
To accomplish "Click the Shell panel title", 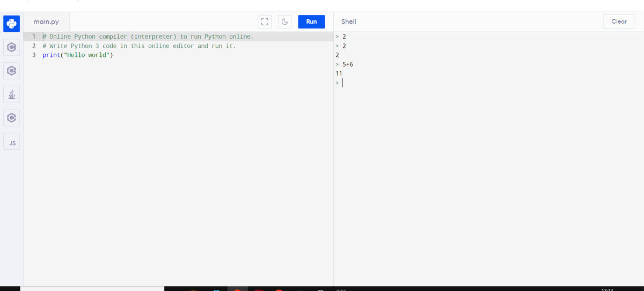I will 348,21.
